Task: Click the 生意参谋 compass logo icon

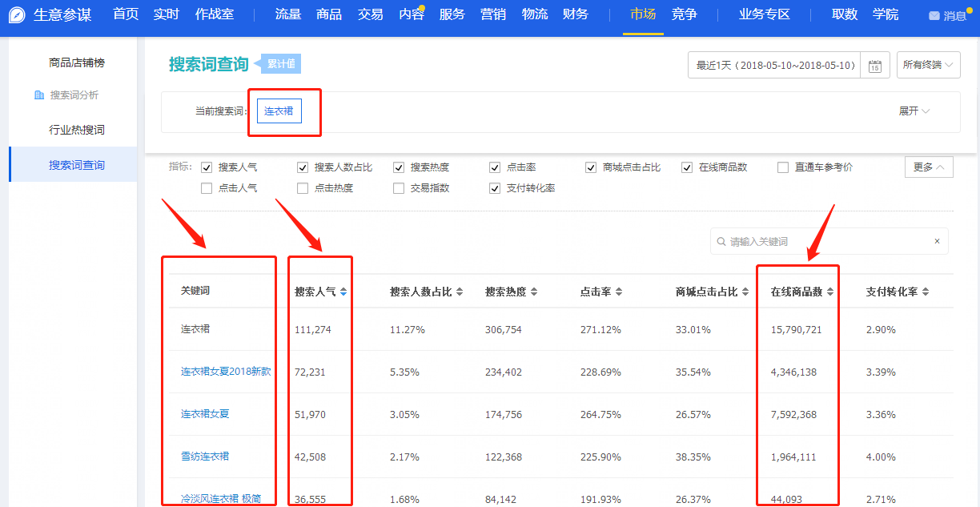Action: coord(17,15)
